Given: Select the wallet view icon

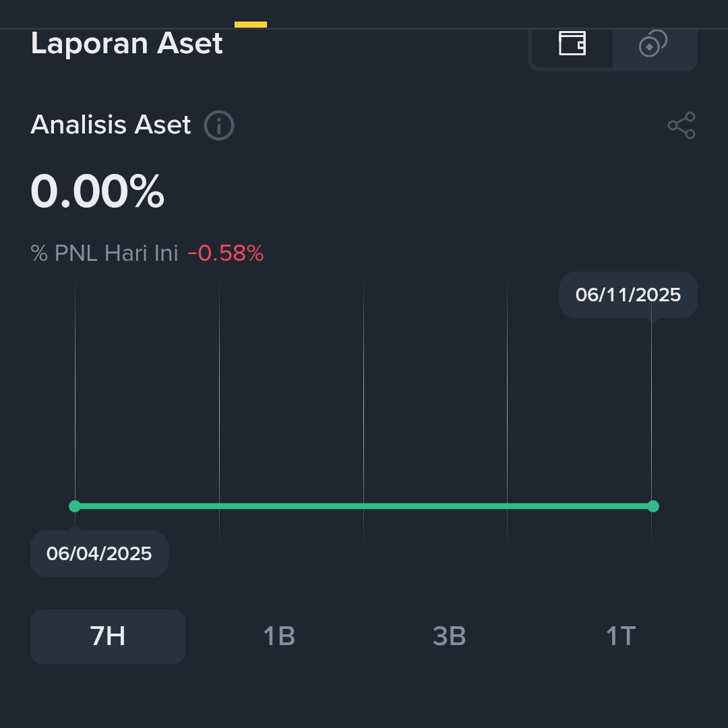Looking at the screenshot, I should click(x=572, y=43).
